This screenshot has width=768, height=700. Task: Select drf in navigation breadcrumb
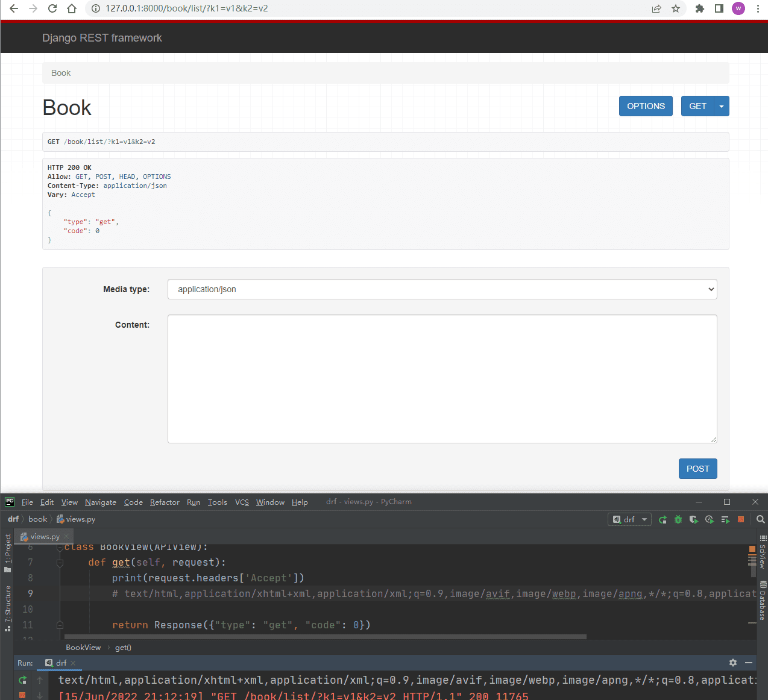click(13, 519)
